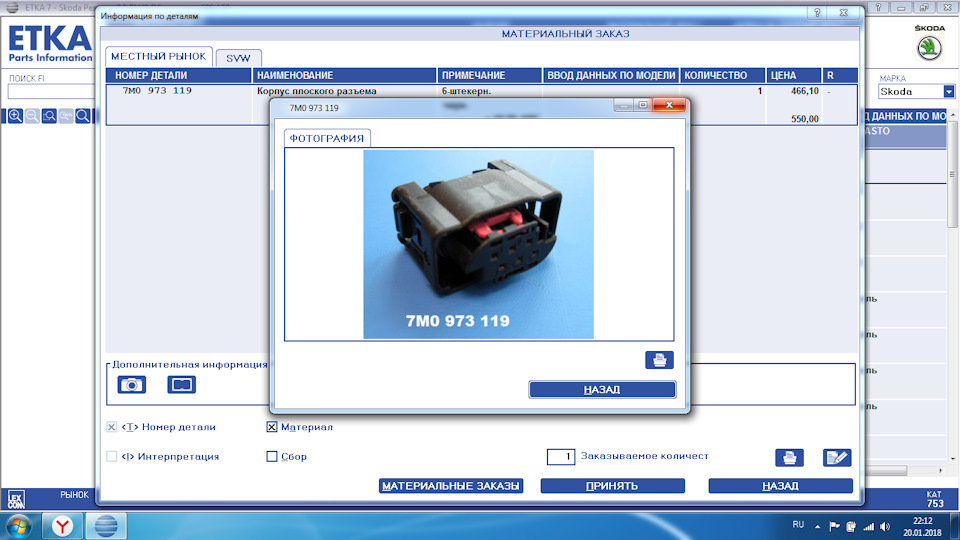Click the ETKA Parts Information logo
This screenshot has height=540, width=960.
click(50, 43)
